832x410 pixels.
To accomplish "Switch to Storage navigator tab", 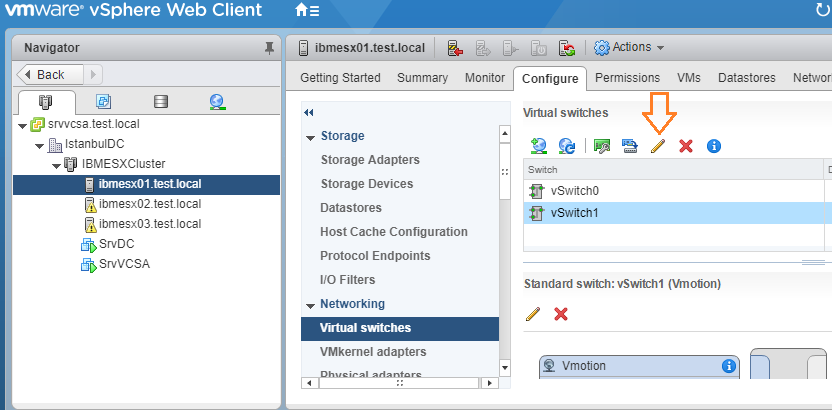I will click(x=161, y=101).
